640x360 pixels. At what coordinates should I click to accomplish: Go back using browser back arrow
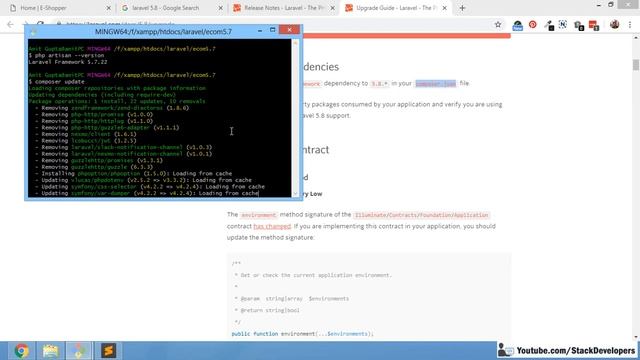coord(10,24)
